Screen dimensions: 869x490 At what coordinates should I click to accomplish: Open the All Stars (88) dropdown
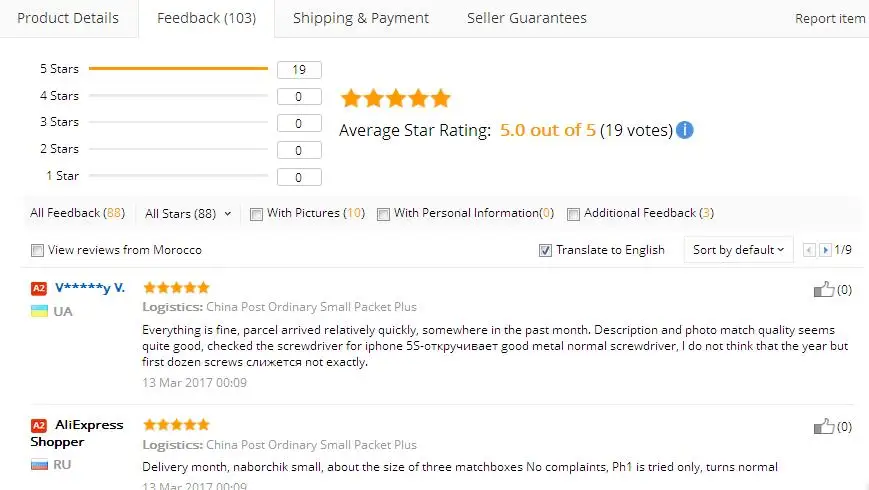pos(188,213)
